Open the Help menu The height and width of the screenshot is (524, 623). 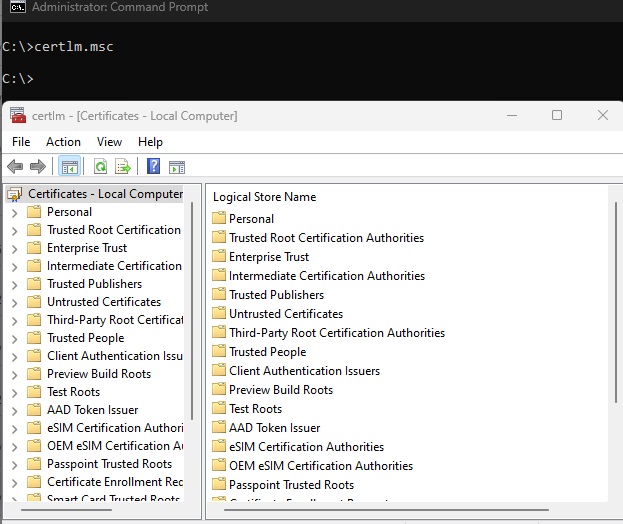tap(150, 142)
